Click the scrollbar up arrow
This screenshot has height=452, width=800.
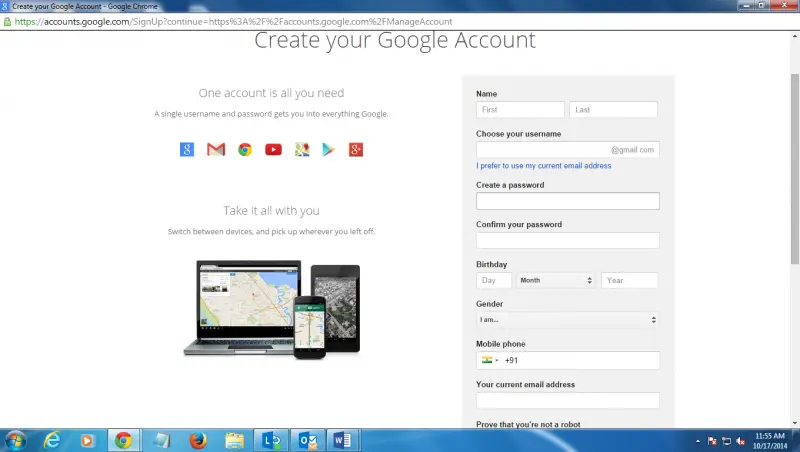(x=795, y=36)
